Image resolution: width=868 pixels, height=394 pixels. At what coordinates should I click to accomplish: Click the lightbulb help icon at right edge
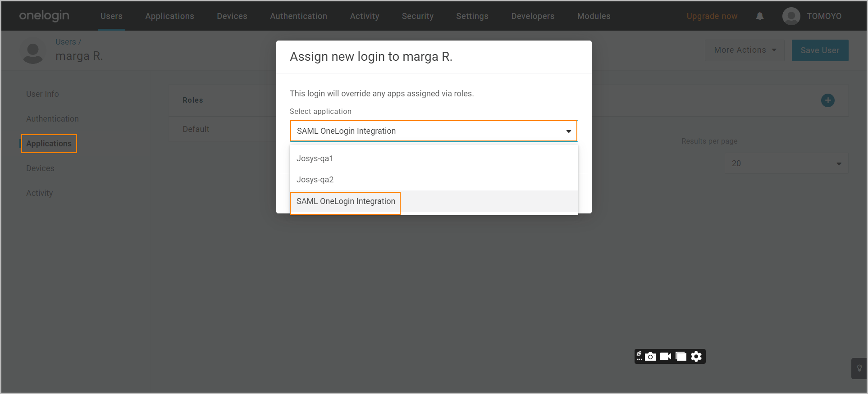(x=859, y=368)
